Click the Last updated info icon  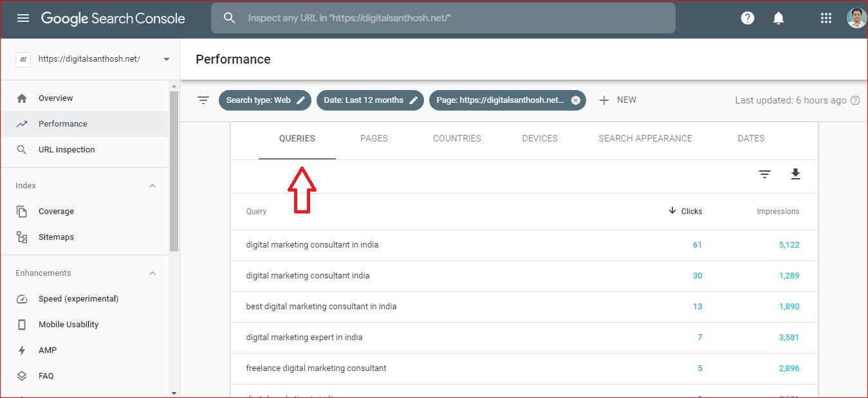click(855, 100)
